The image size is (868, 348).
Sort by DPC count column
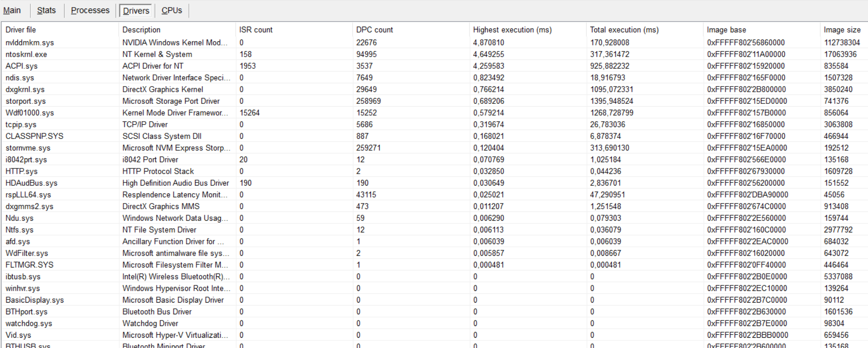click(375, 30)
